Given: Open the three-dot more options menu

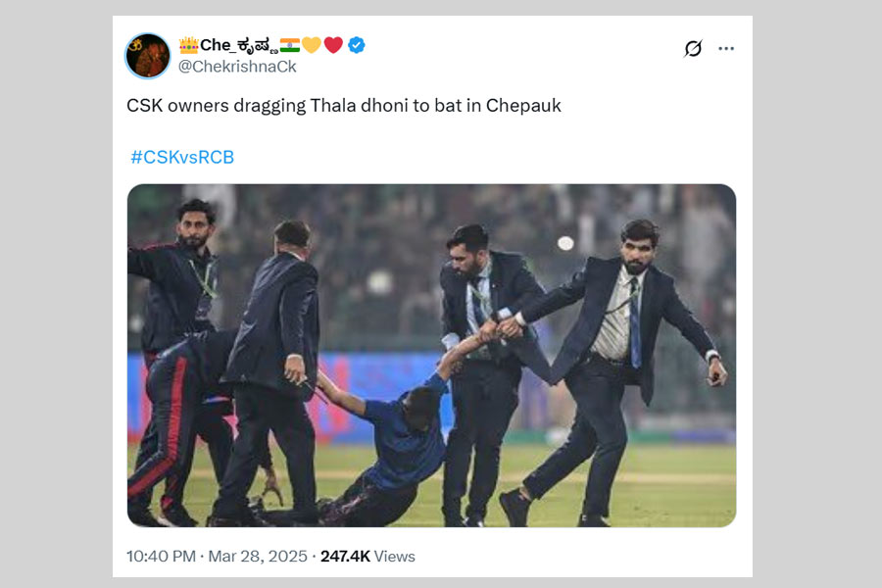Looking at the screenshot, I should pos(726,48).
